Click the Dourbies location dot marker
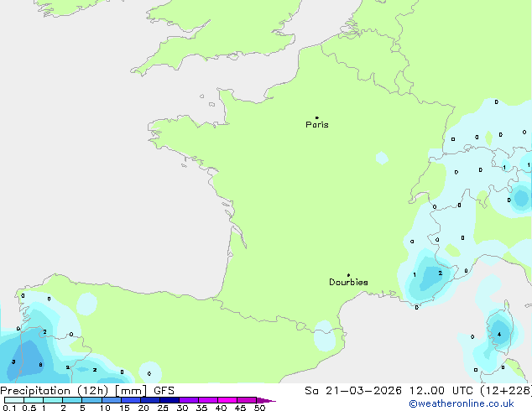The width and height of the screenshot is (532, 411). pos(348,275)
